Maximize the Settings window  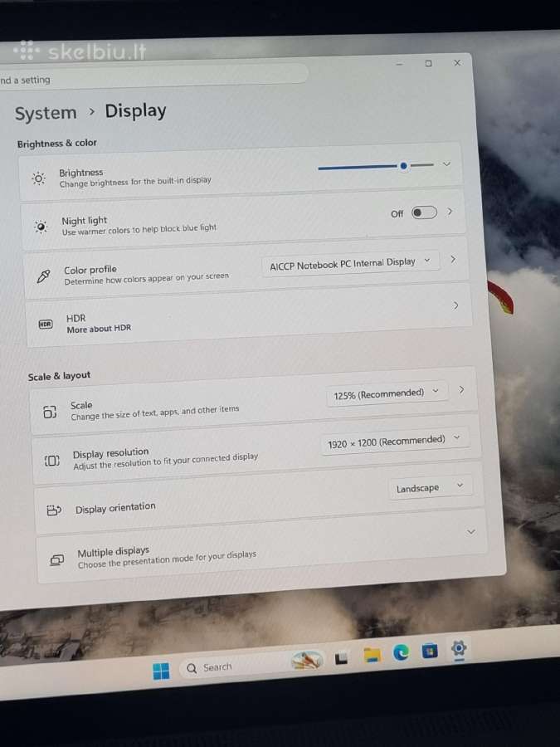(x=428, y=63)
